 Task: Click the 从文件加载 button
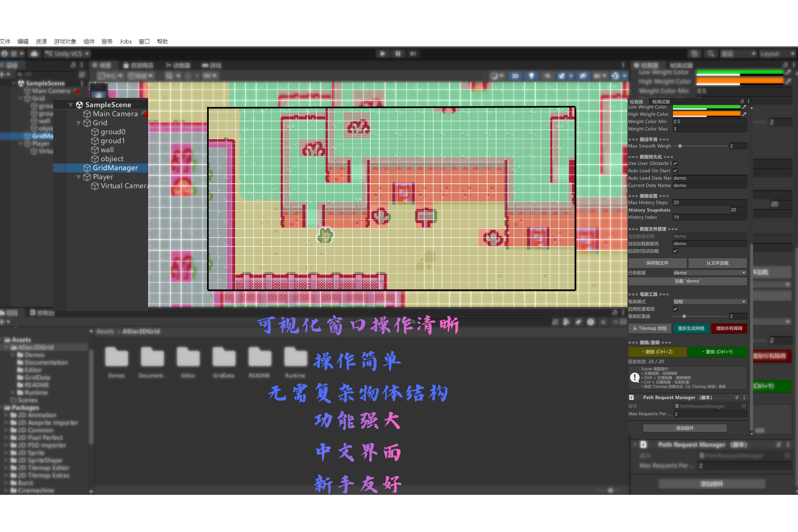[717, 263]
